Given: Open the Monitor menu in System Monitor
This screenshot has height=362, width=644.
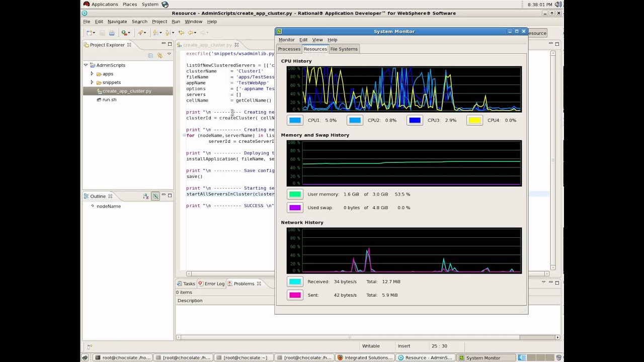Looking at the screenshot, I should (x=286, y=40).
